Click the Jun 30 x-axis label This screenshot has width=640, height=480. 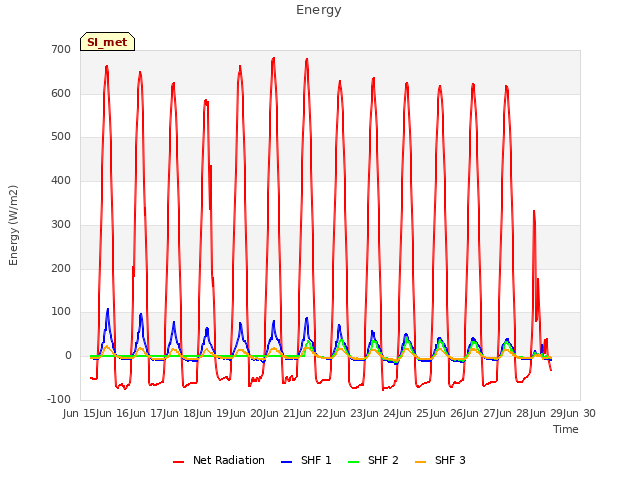(x=580, y=413)
